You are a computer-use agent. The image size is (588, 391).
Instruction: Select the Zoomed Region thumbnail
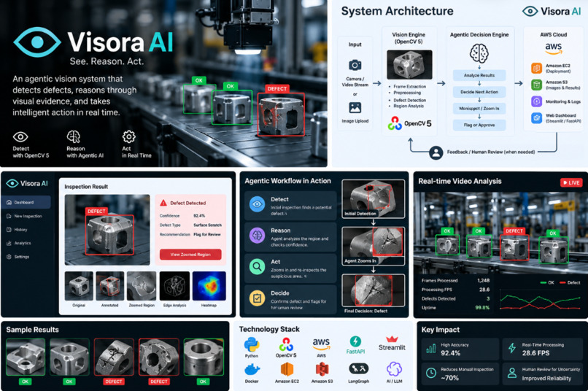pos(142,286)
